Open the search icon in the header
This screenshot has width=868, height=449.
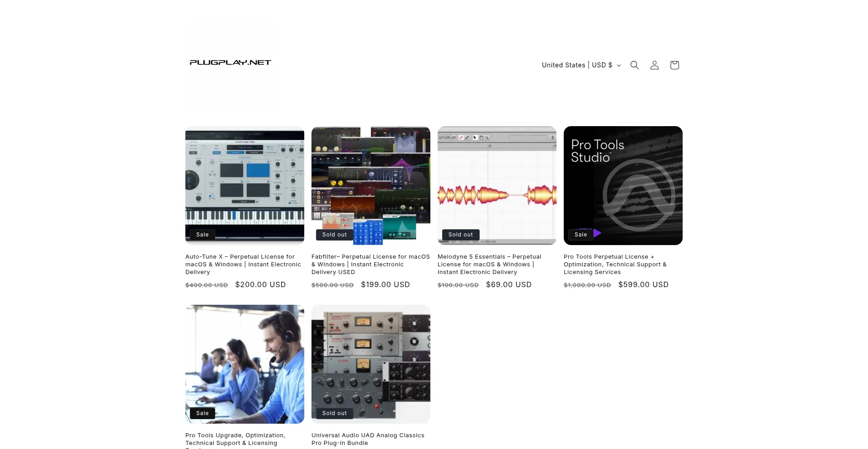[x=635, y=65]
